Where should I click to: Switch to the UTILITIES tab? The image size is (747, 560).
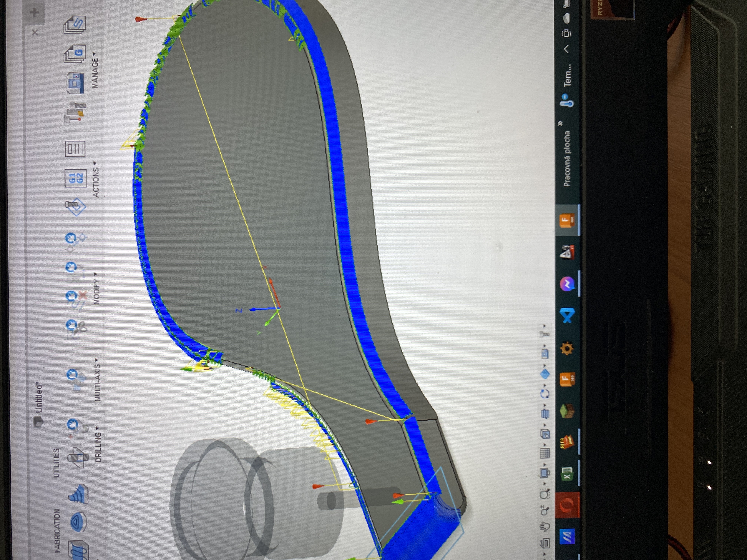[x=56, y=463]
